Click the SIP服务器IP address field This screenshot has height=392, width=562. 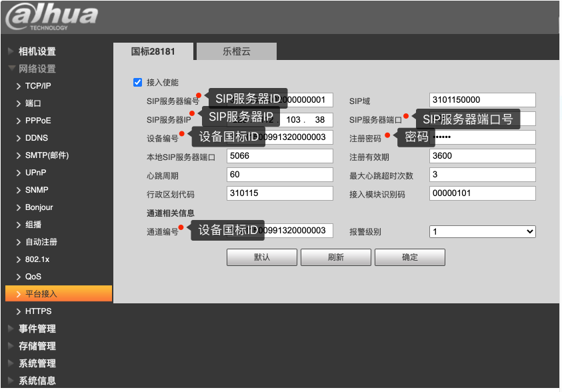click(280, 120)
